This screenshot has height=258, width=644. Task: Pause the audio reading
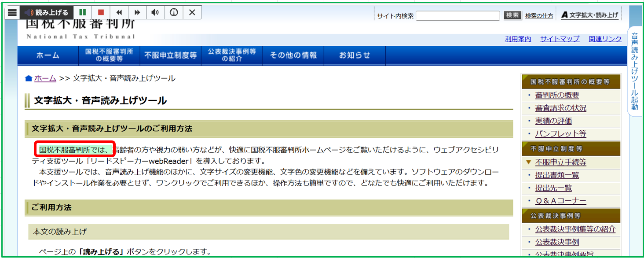point(82,13)
